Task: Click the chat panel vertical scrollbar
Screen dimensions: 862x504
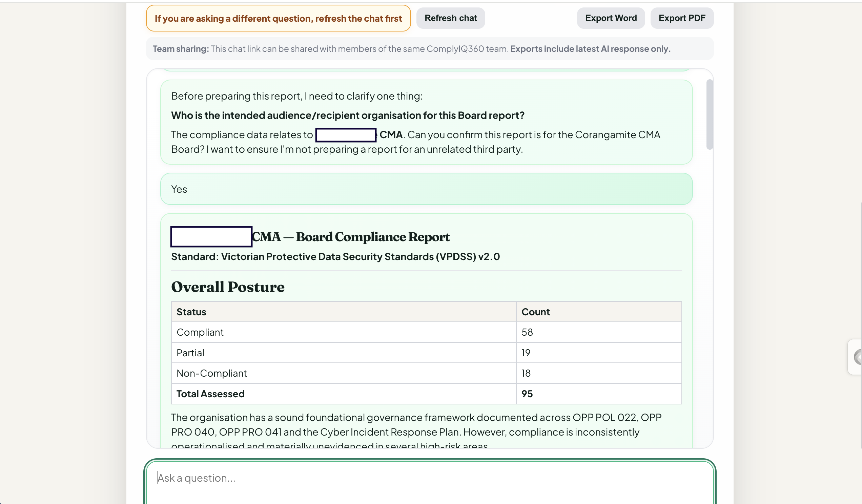Action: pyautogui.click(x=710, y=114)
